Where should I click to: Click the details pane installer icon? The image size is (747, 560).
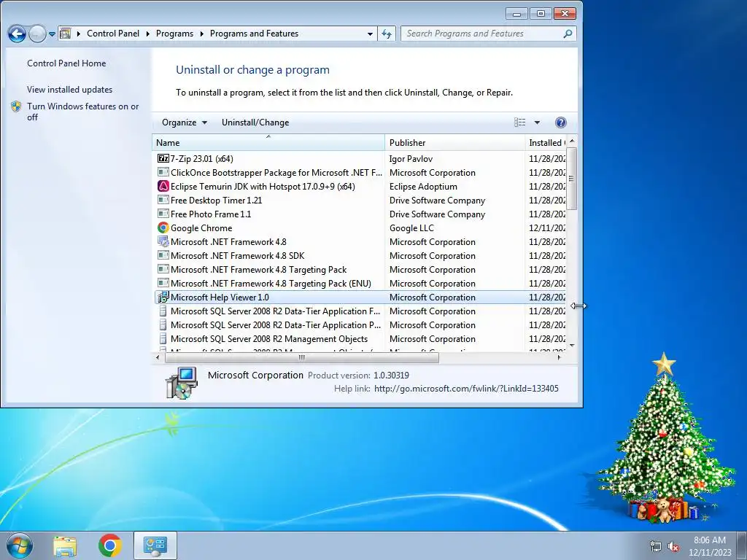(x=182, y=382)
